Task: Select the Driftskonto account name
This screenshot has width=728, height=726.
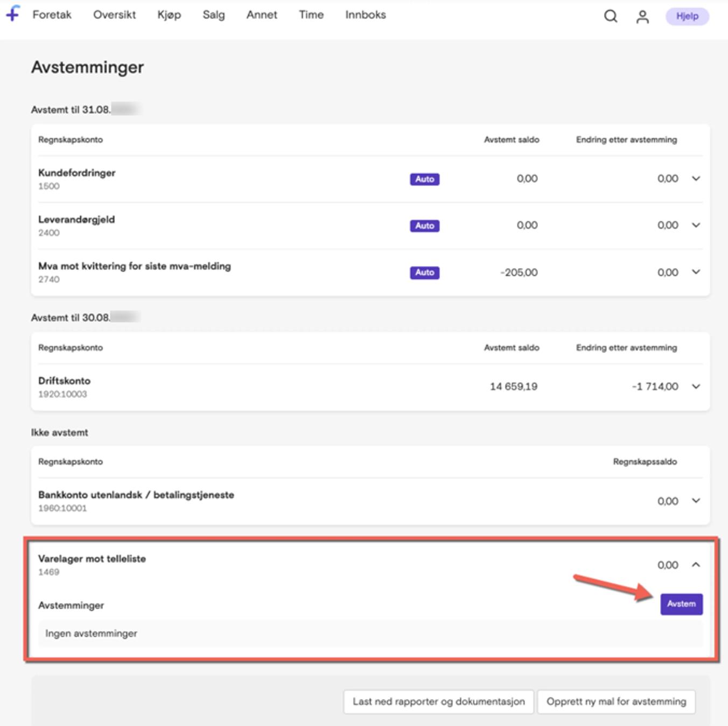Action: (x=64, y=381)
